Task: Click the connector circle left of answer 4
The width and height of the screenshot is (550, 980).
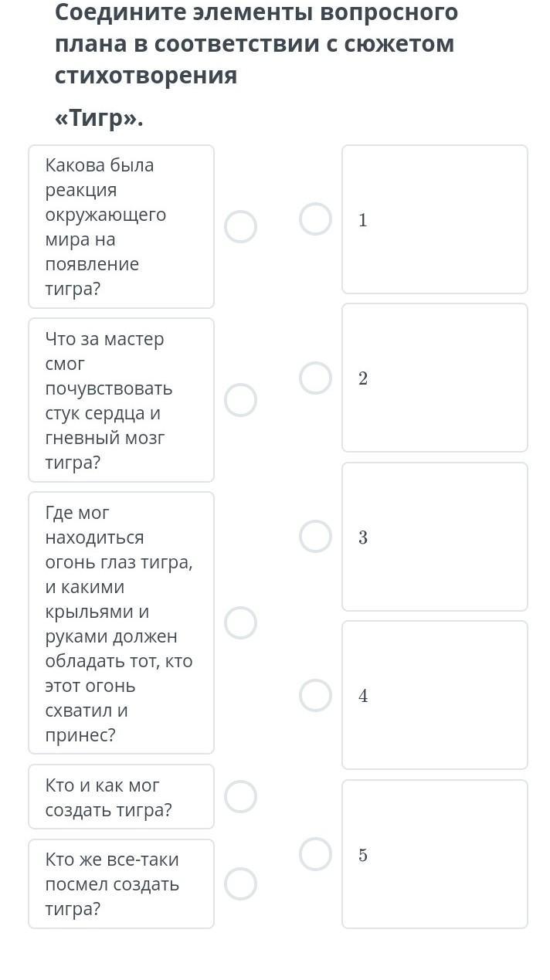Action: pyautogui.click(x=315, y=695)
